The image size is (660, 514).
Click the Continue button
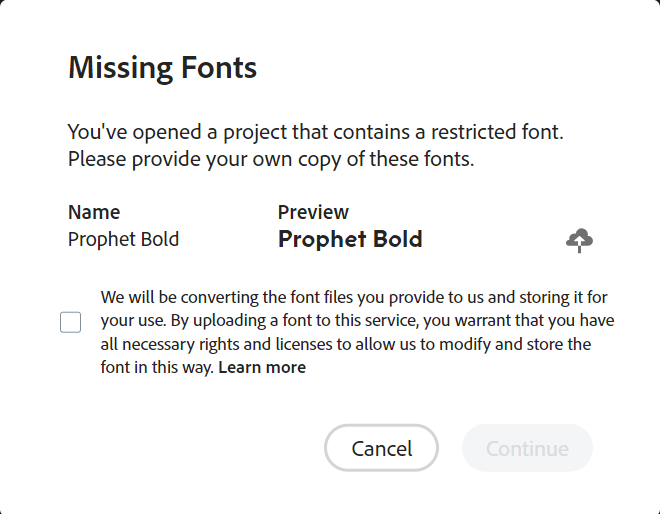(x=527, y=449)
